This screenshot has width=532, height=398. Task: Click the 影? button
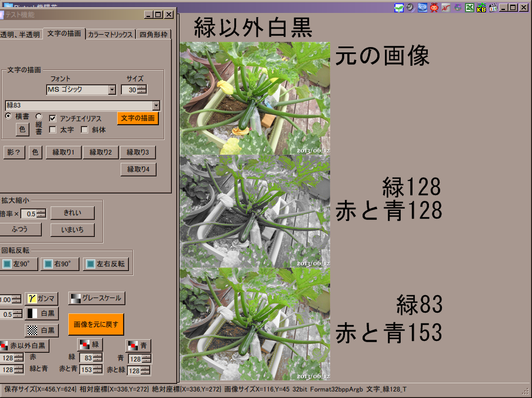(14, 152)
